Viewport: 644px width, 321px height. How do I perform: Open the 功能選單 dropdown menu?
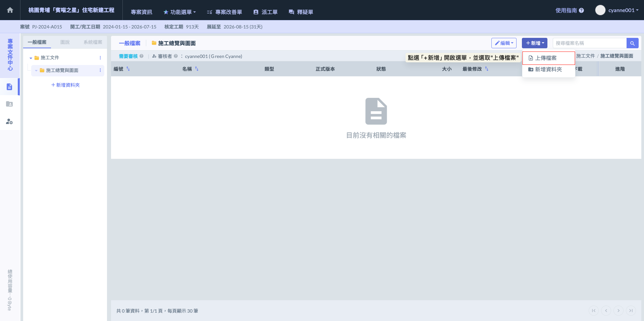tap(180, 12)
